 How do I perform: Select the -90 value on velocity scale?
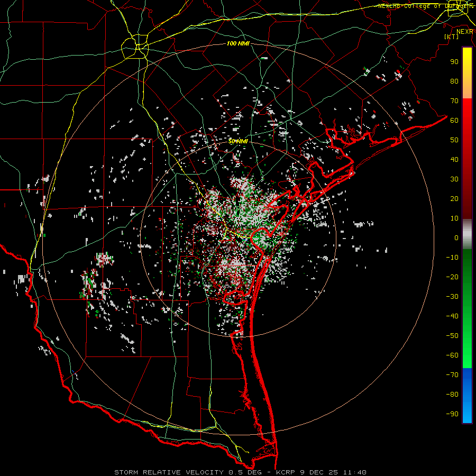[452, 414]
